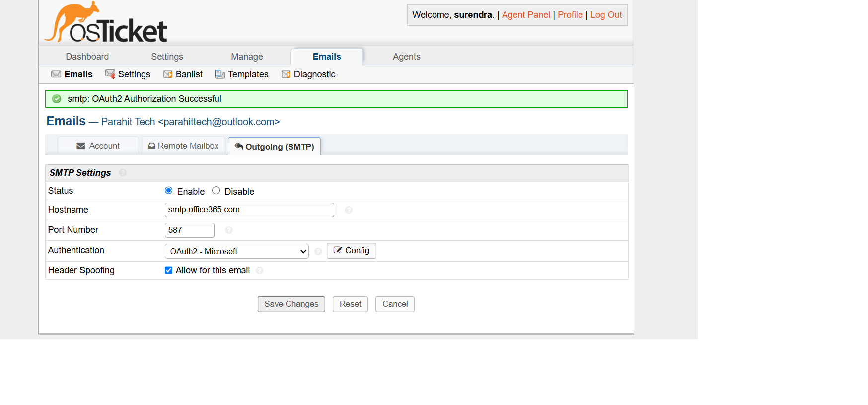Switch to the Remote Mailbox tab
The width and height of the screenshot is (868, 405).
click(x=183, y=146)
